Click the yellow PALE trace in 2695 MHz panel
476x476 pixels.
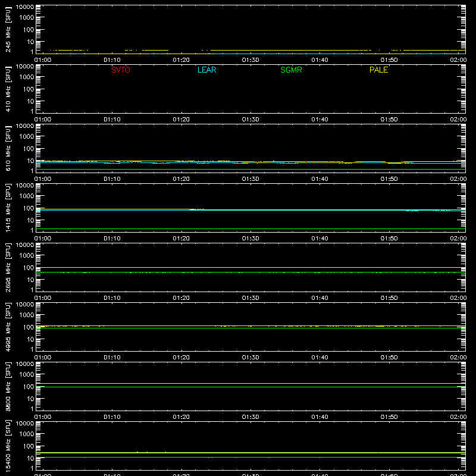[250, 267]
